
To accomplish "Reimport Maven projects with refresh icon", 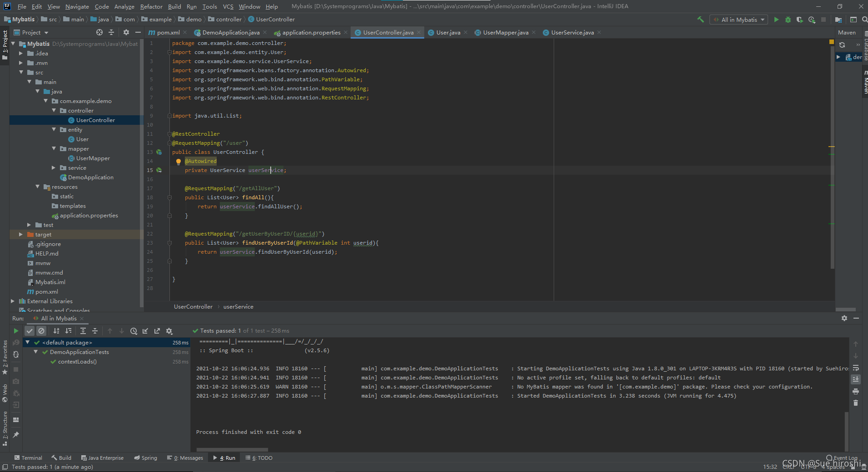I will coord(842,45).
